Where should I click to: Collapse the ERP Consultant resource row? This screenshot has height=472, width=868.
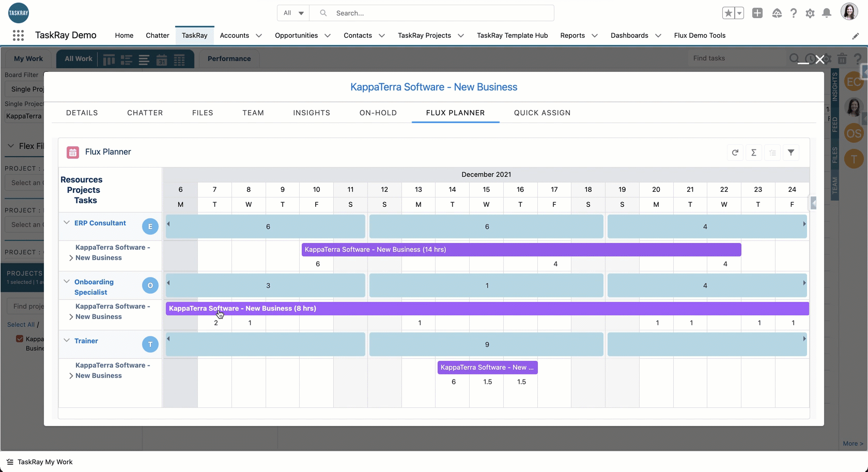pyautogui.click(x=67, y=223)
